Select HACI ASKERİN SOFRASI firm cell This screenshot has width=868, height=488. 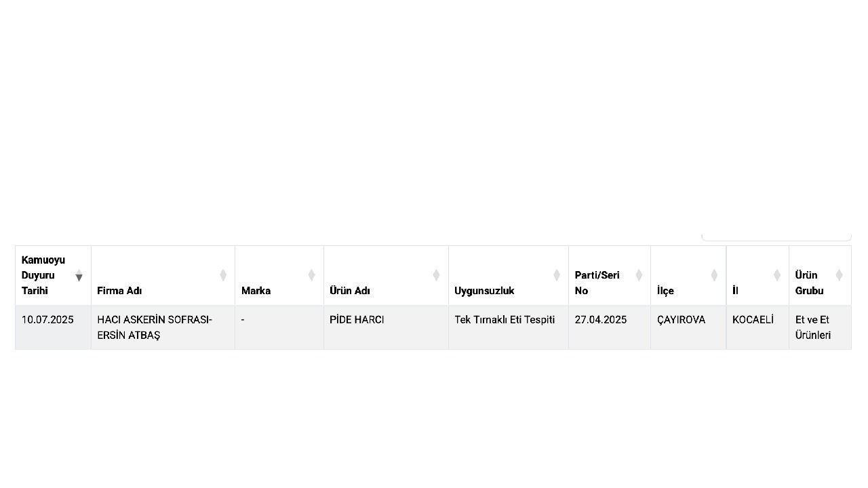(163, 327)
